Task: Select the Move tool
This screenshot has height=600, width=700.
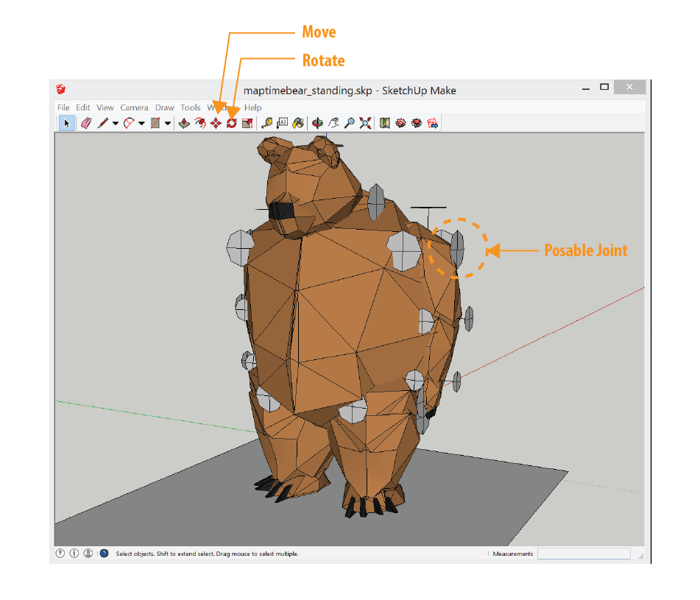Action: click(x=216, y=123)
